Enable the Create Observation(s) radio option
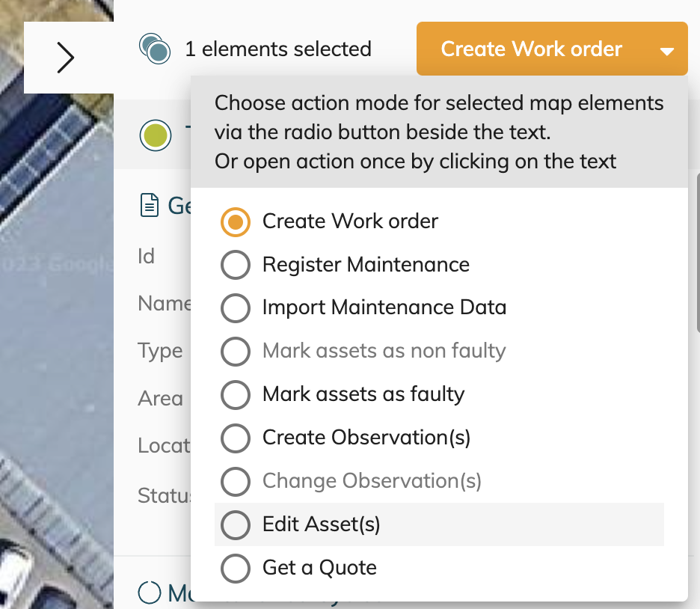Image resolution: width=700 pixels, height=609 pixels. coord(236,438)
